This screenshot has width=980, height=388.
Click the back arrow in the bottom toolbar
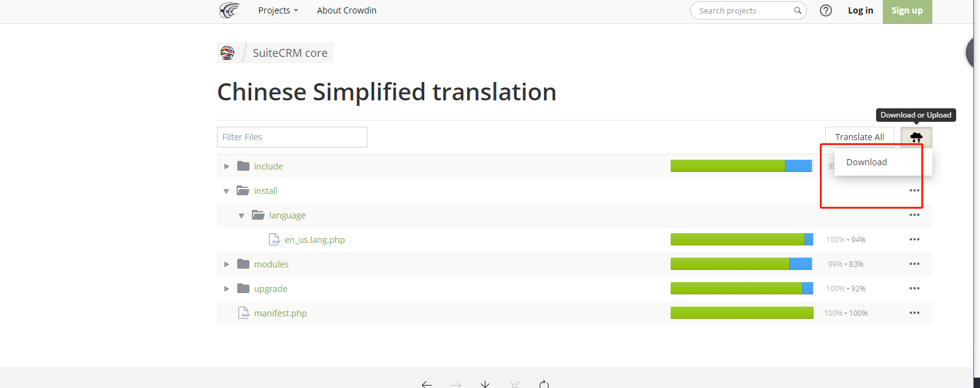point(426,384)
